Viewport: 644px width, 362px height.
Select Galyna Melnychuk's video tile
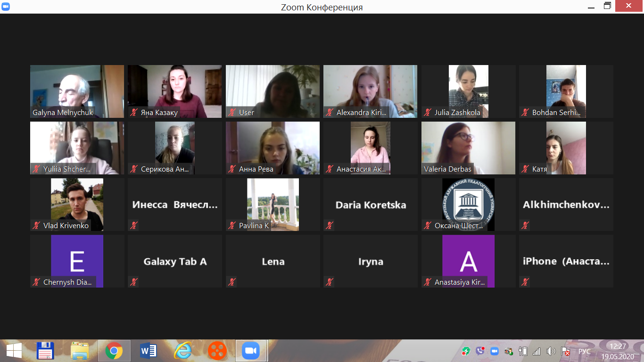tap(77, 91)
